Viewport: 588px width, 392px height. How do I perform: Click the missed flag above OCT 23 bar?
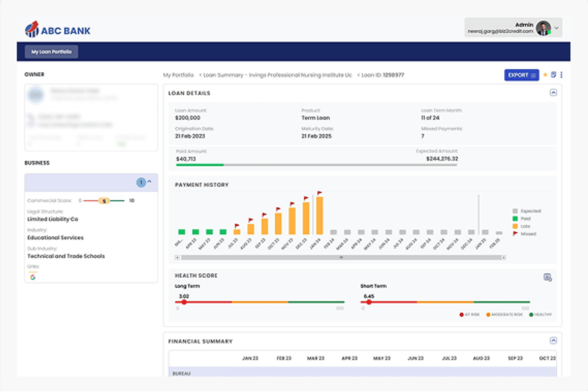pos(278,209)
